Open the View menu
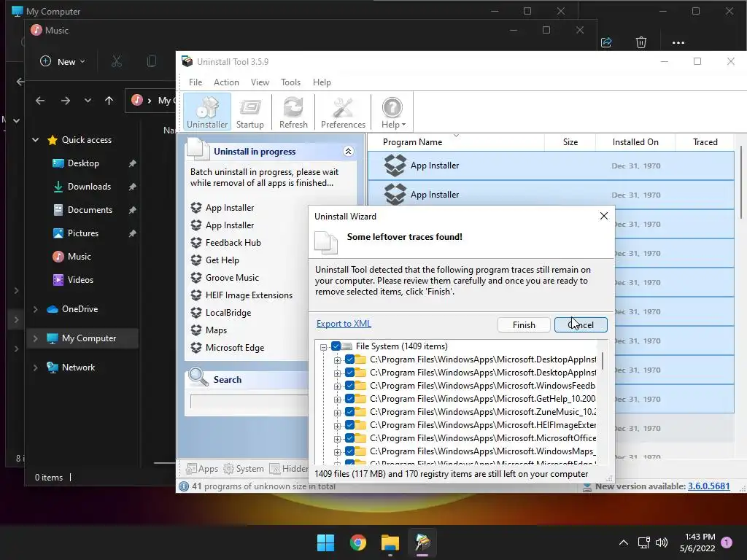Image resolution: width=747 pixels, height=560 pixels. point(260,82)
